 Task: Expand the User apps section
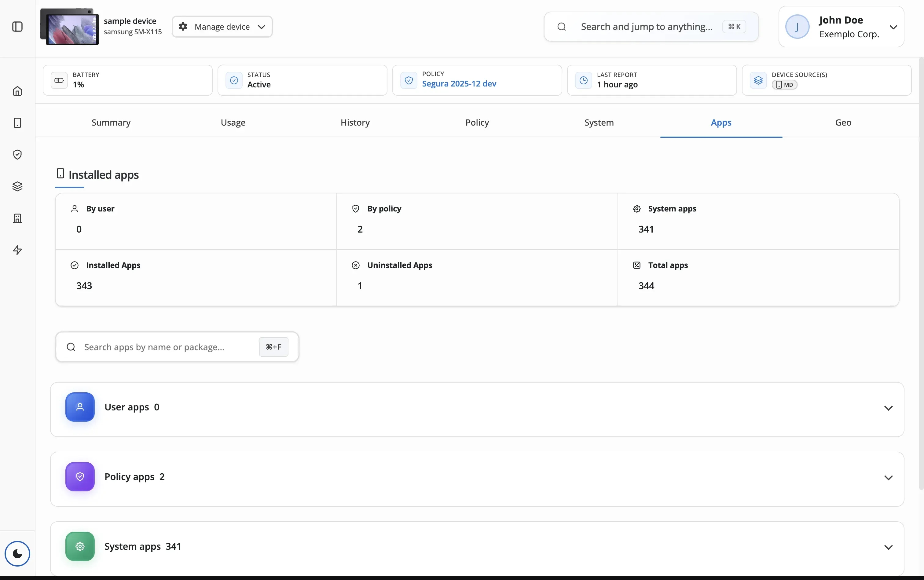pyautogui.click(x=889, y=408)
